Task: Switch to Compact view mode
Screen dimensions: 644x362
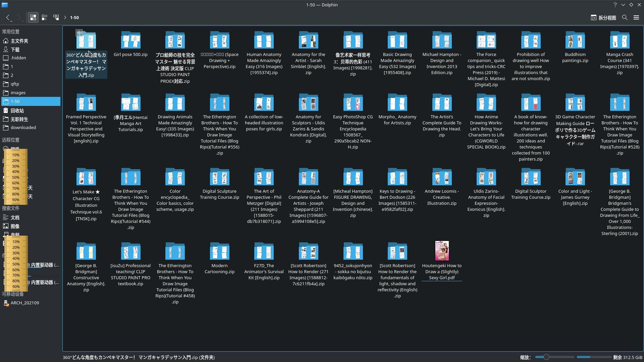Action: point(44,17)
